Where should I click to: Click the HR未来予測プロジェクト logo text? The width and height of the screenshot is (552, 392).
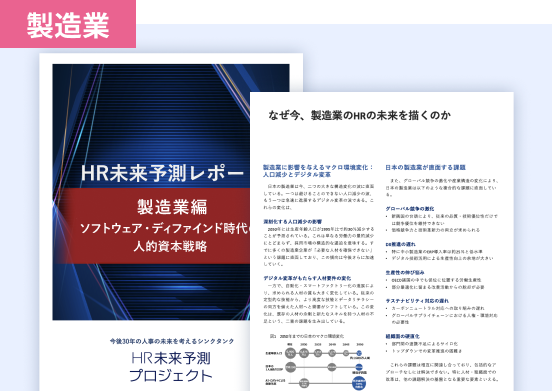point(171,367)
